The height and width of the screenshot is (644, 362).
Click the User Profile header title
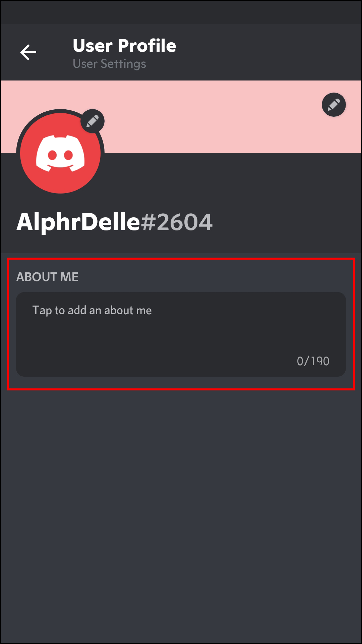[124, 46]
